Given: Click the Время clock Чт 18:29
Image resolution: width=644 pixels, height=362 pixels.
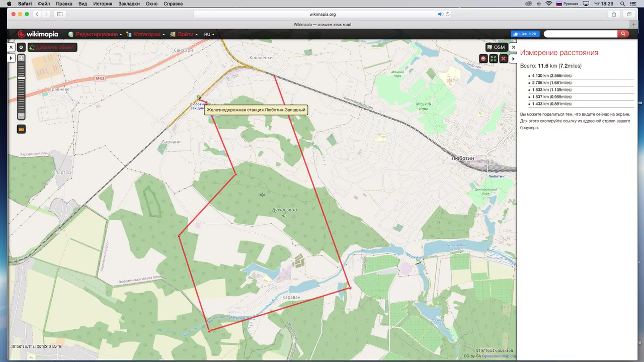Looking at the screenshot, I should pos(604,4).
